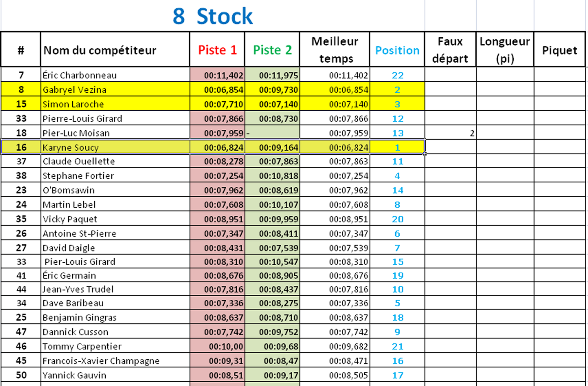
Task: Click Karyne Soucy's position 1 cell
Action: coord(397,147)
